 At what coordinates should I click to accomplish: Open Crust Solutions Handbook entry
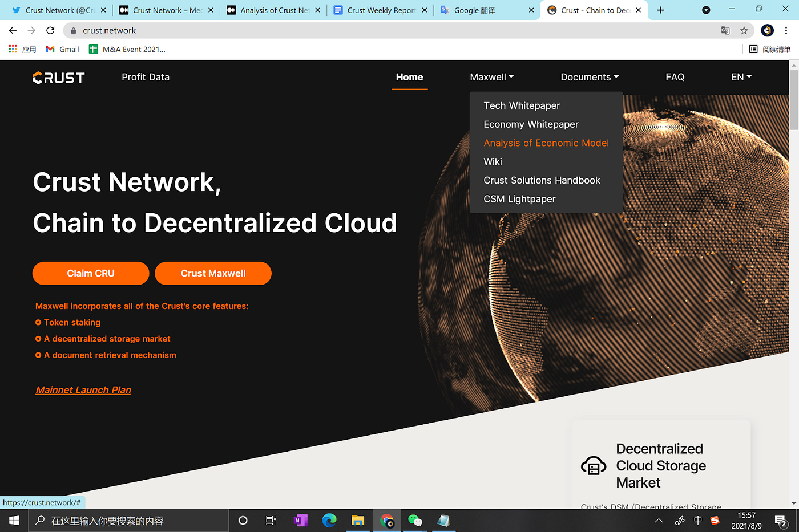tap(542, 180)
